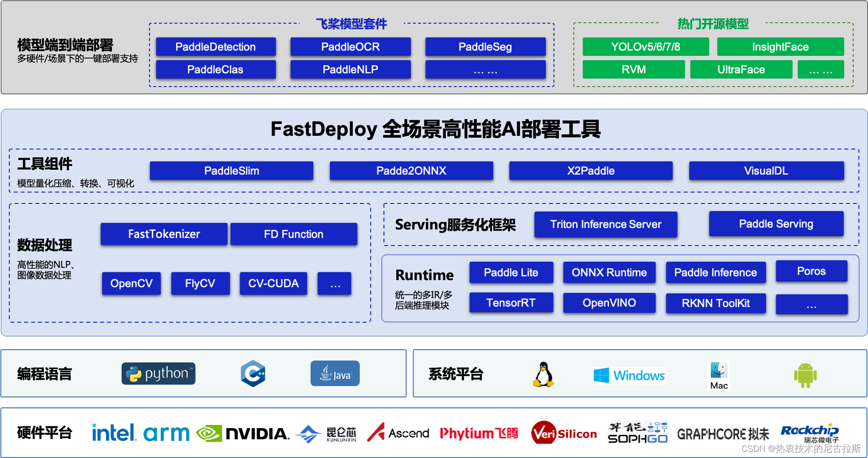Select the PaddleOCR box
The image size is (868, 458).
(x=350, y=47)
